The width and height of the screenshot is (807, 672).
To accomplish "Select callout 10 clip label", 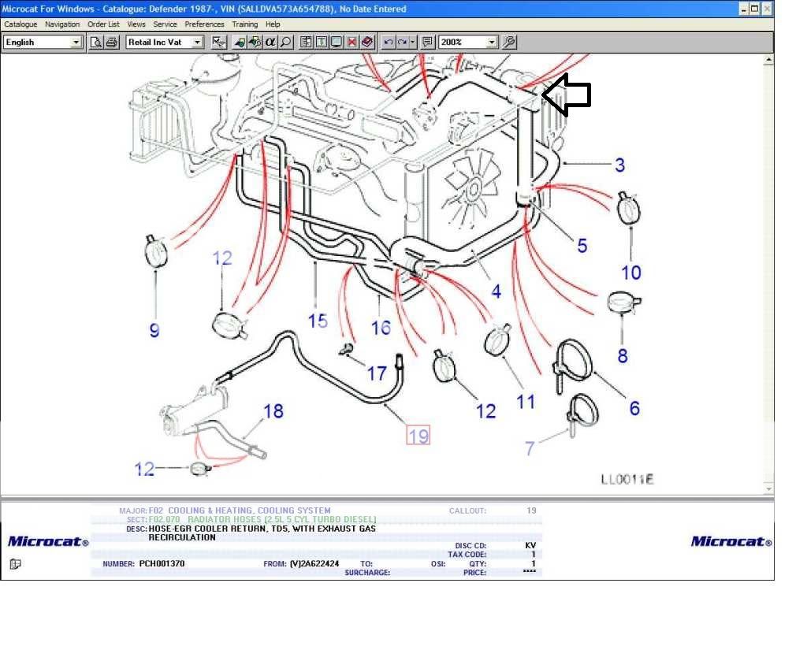I will 631,273.
